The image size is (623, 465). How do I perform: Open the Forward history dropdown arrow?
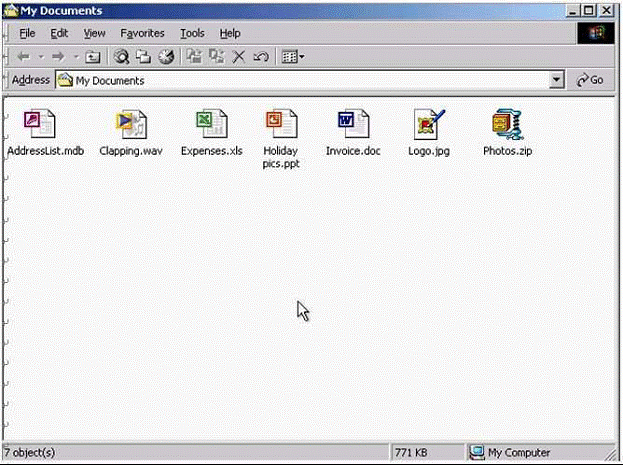pos(75,57)
